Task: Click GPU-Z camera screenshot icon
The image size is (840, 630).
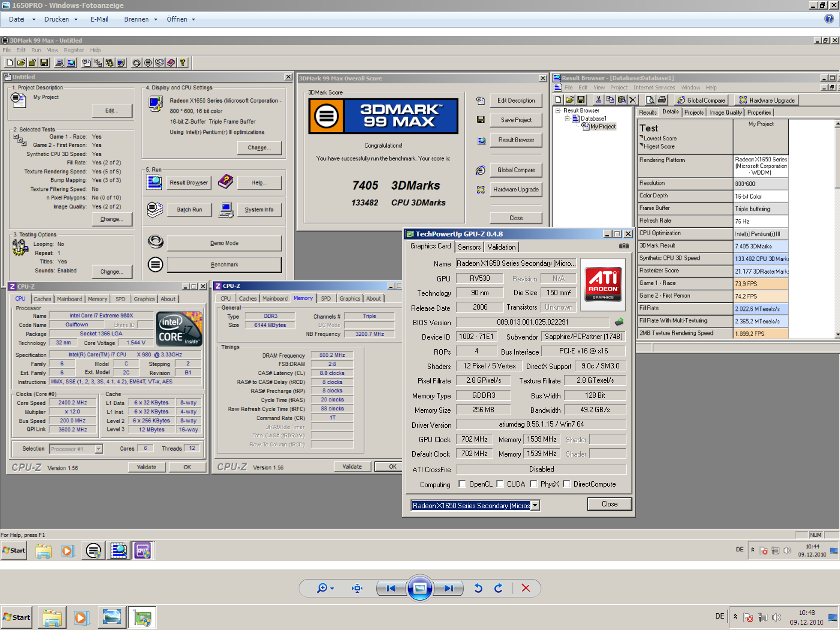Action: [x=624, y=246]
